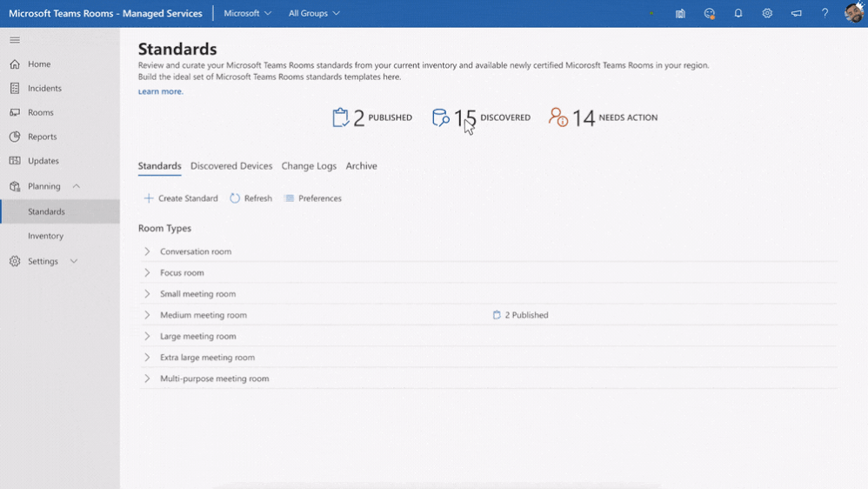Open the top bar settings gear
This screenshot has height=489, width=868.
(x=767, y=13)
